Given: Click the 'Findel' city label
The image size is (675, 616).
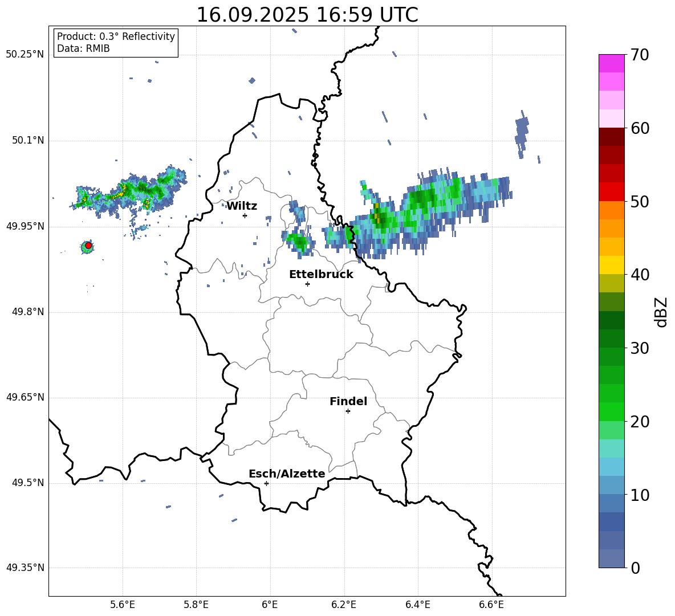Looking at the screenshot, I should [x=348, y=401].
